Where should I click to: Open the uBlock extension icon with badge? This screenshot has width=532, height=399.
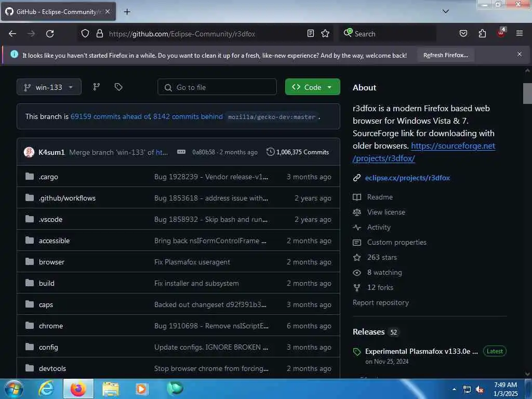pyautogui.click(x=501, y=33)
